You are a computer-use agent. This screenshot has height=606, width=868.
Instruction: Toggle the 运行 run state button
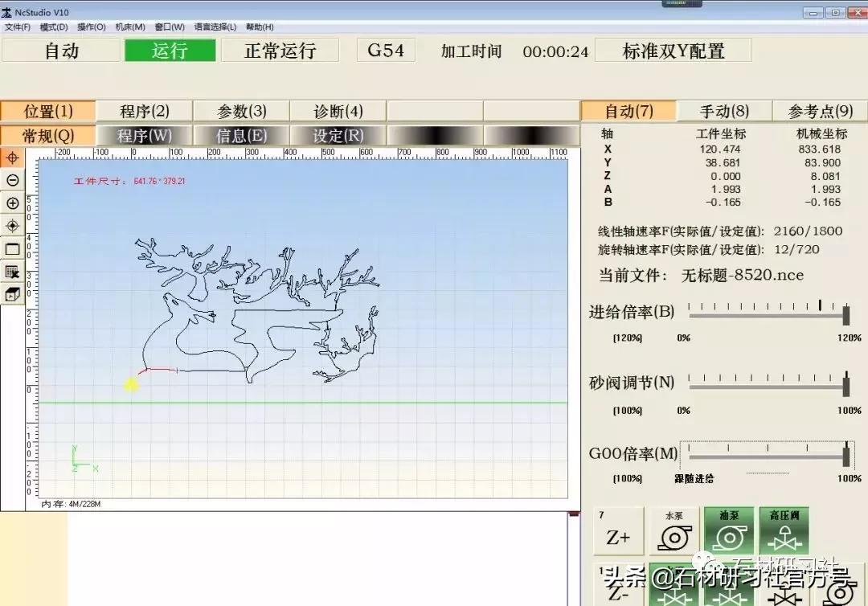(x=170, y=50)
